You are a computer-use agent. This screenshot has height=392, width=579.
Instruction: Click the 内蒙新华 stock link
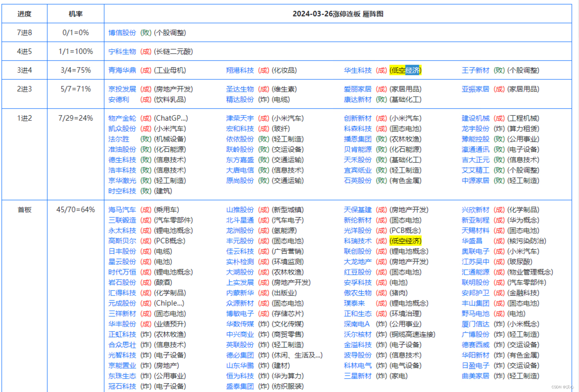point(240,293)
